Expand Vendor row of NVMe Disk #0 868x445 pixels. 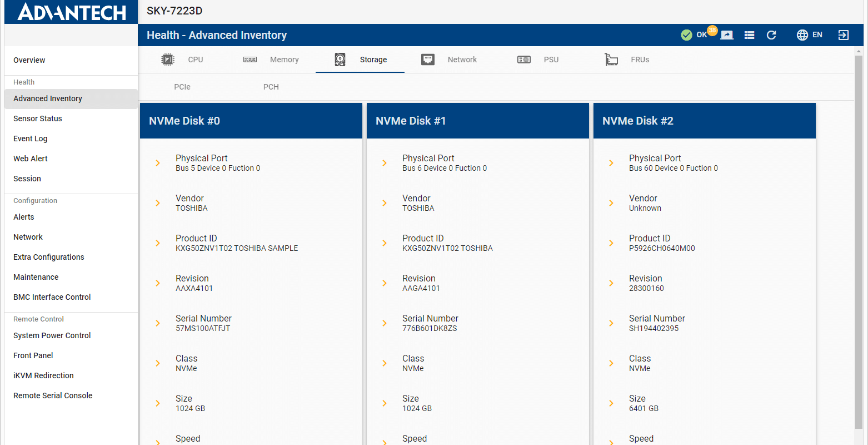158,203
